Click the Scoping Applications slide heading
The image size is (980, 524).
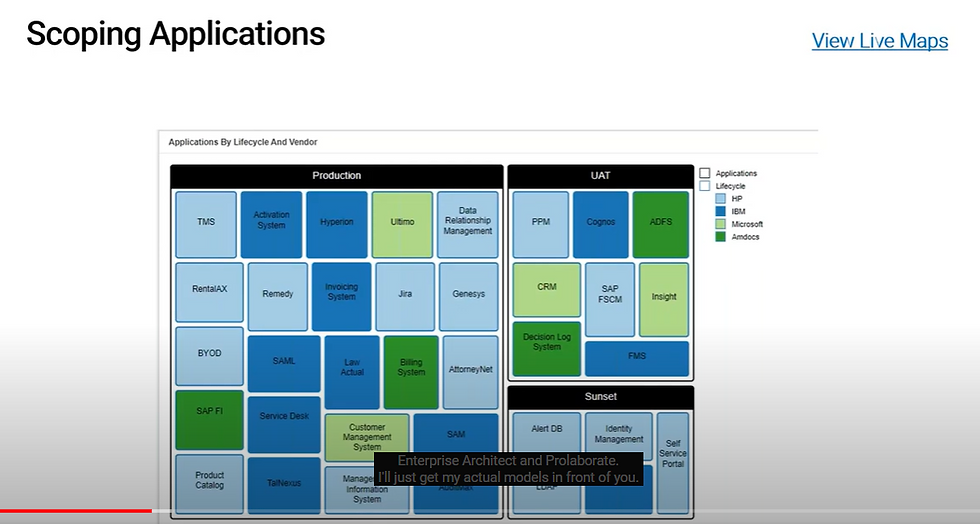tap(176, 34)
